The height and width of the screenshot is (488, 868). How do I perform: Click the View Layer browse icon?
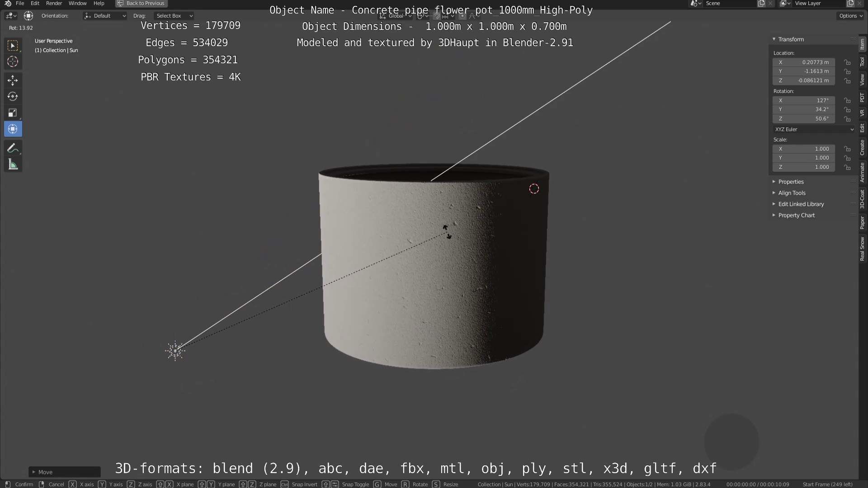[785, 3]
